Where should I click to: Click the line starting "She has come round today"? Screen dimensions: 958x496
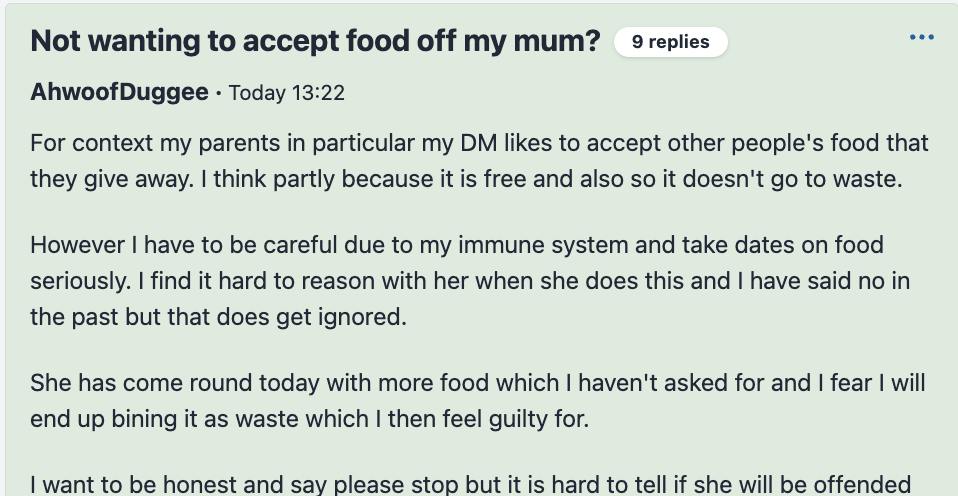click(x=478, y=383)
